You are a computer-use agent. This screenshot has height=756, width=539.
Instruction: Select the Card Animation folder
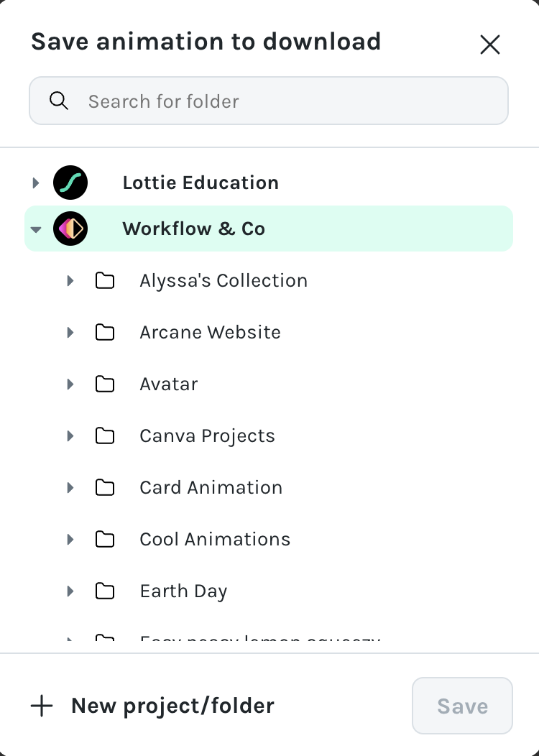pyautogui.click(x=211, y=487)
